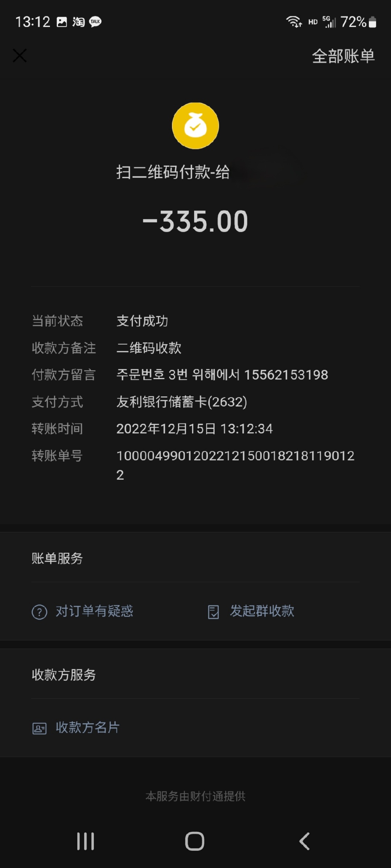
Task: Close the payment detail page
Action: (x=20, y=56)
